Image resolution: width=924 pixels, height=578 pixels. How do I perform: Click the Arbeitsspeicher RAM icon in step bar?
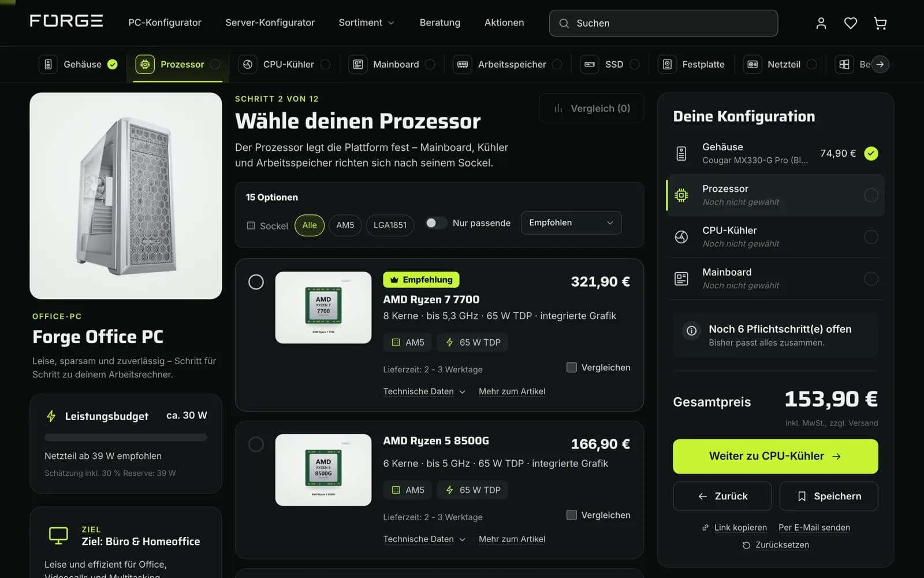[463, 64]
